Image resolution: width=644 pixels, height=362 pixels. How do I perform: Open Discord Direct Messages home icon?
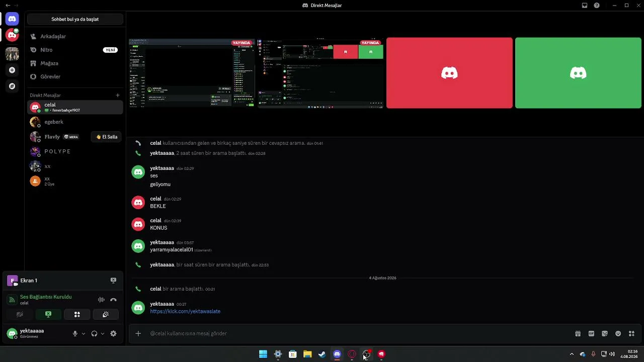click(12, 19)
